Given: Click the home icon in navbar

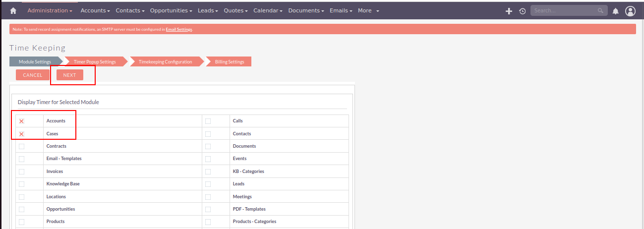Looking at the screenshot, I should pos(13,11).
